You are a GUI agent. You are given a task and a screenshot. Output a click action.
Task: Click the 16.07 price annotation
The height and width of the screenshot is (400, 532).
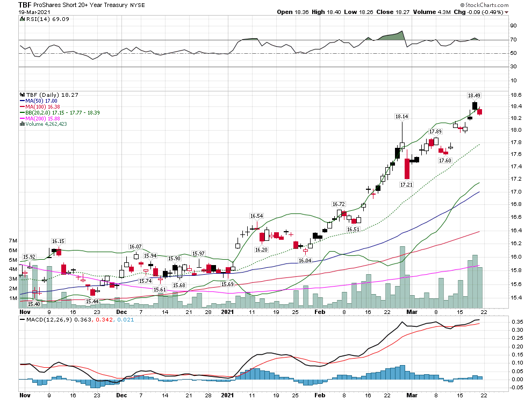(135, 247)
